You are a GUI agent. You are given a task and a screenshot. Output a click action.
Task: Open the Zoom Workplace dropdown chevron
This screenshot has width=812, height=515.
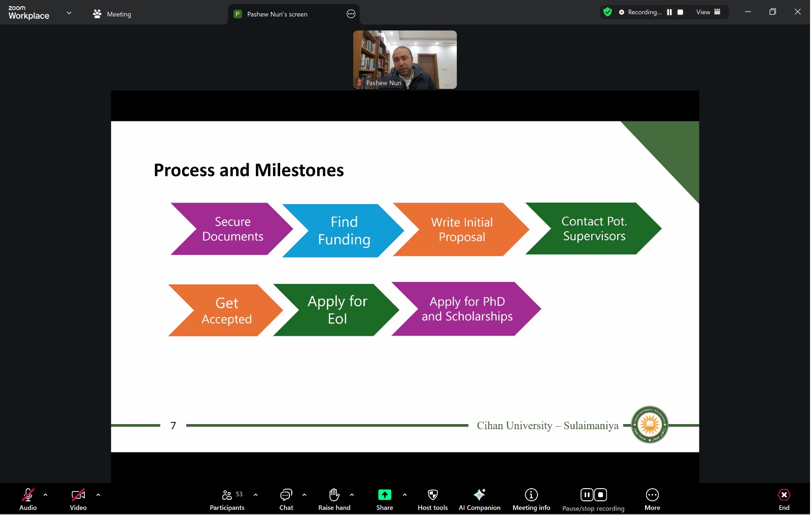pyautogui.click(x=69, y=13)
